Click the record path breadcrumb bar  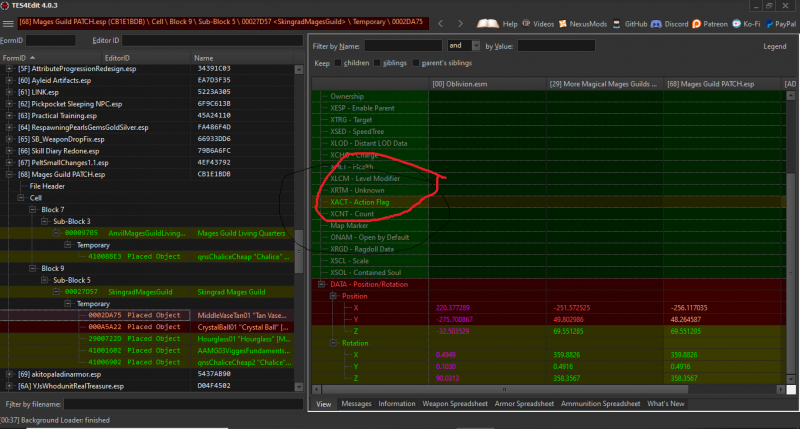222,22
